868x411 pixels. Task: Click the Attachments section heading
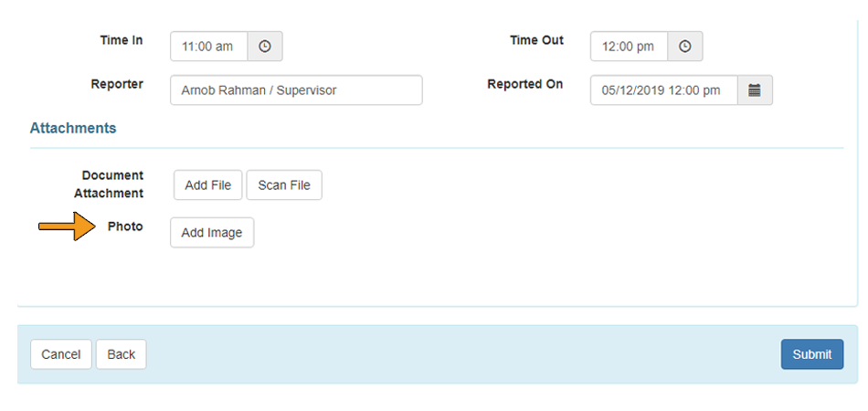coord(73,129)
